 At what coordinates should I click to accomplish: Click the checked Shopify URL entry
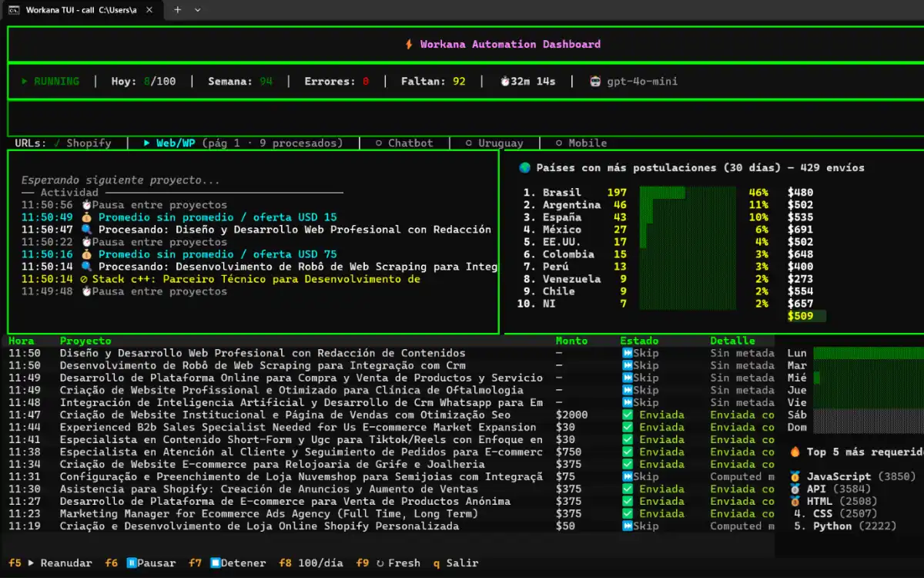coord(82,143)
